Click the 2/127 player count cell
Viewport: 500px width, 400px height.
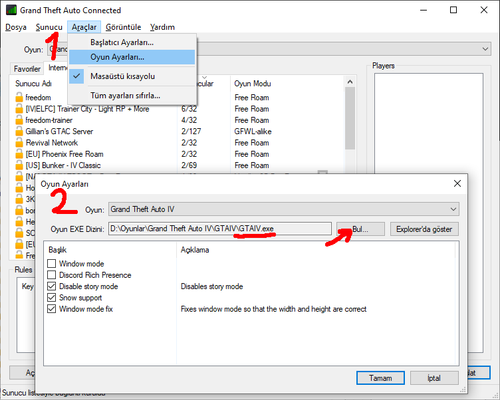pos(191,131)
